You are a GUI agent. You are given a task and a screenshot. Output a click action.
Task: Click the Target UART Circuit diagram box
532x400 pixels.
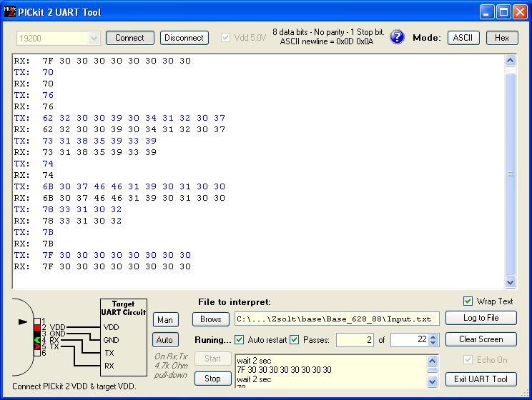coord(124,337)
